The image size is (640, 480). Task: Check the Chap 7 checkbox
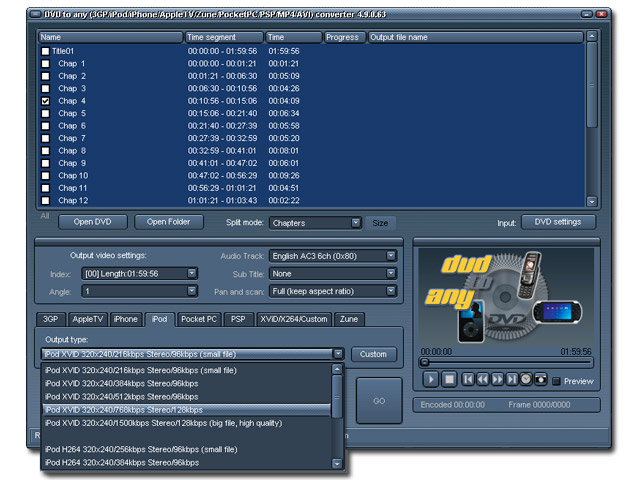pos(45,138)
